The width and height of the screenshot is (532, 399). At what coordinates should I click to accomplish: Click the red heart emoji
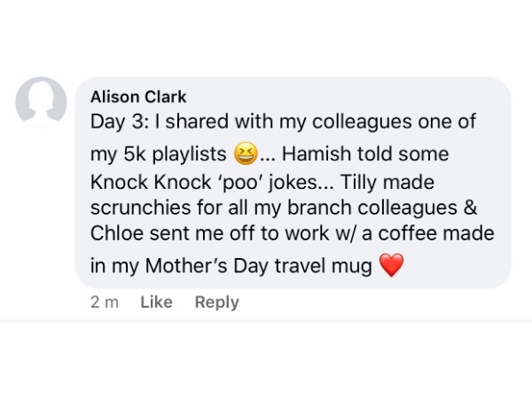[x=392, y=264]
